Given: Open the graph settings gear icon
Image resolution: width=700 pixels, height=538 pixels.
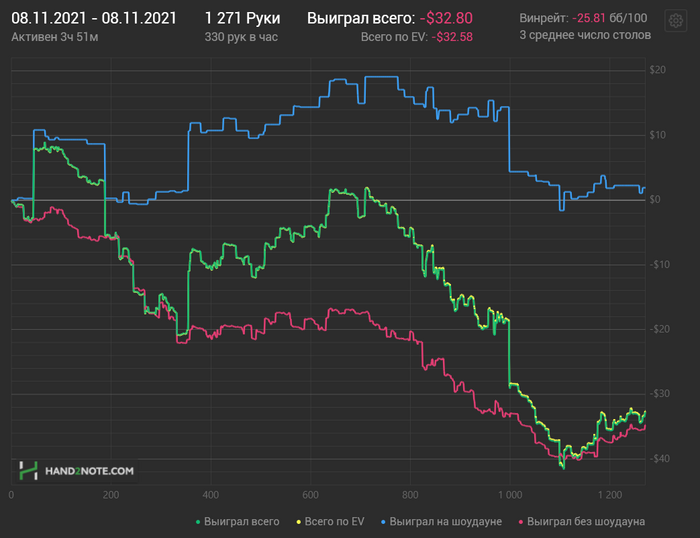Looking at the screenshot, I should (x=675, y=21).
